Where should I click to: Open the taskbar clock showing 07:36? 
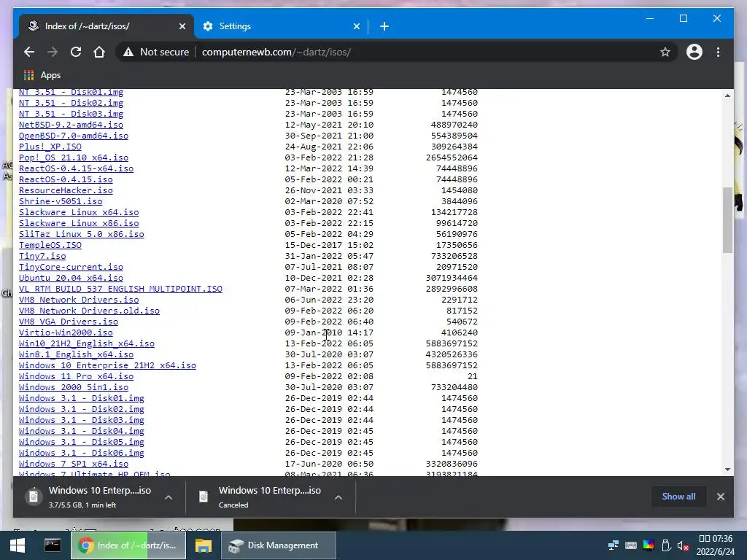pyautogui.click(x=716, y=545)
